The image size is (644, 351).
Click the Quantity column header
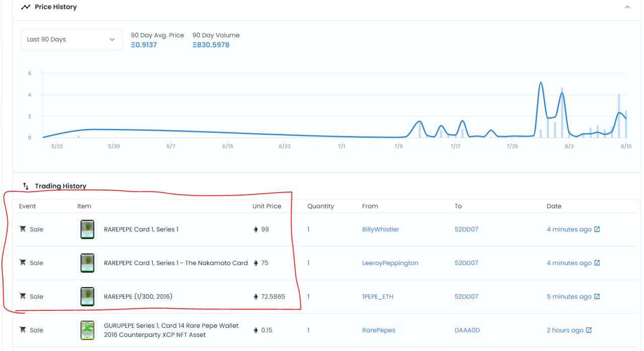click(320, 206)
